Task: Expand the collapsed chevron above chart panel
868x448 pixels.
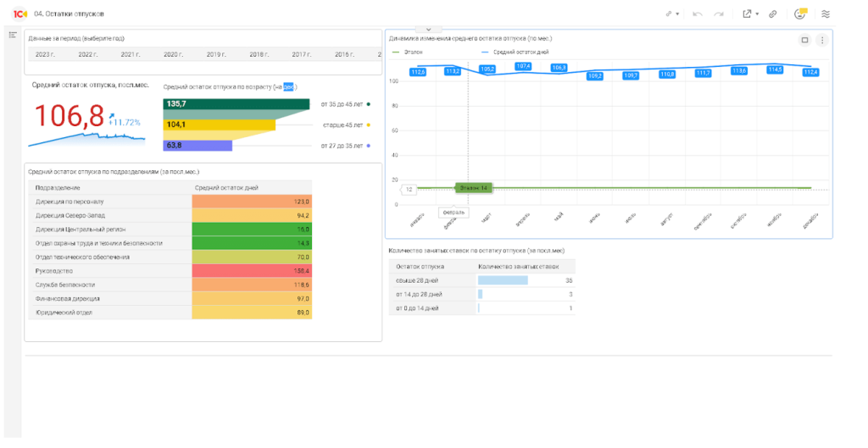Action: tap(428, 29)
